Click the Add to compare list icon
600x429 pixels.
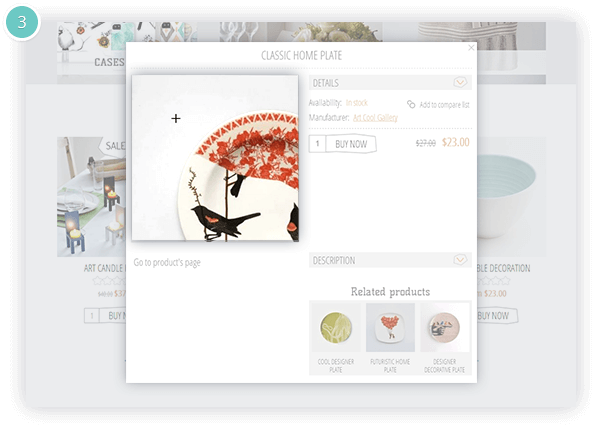(x=411, y=104)
